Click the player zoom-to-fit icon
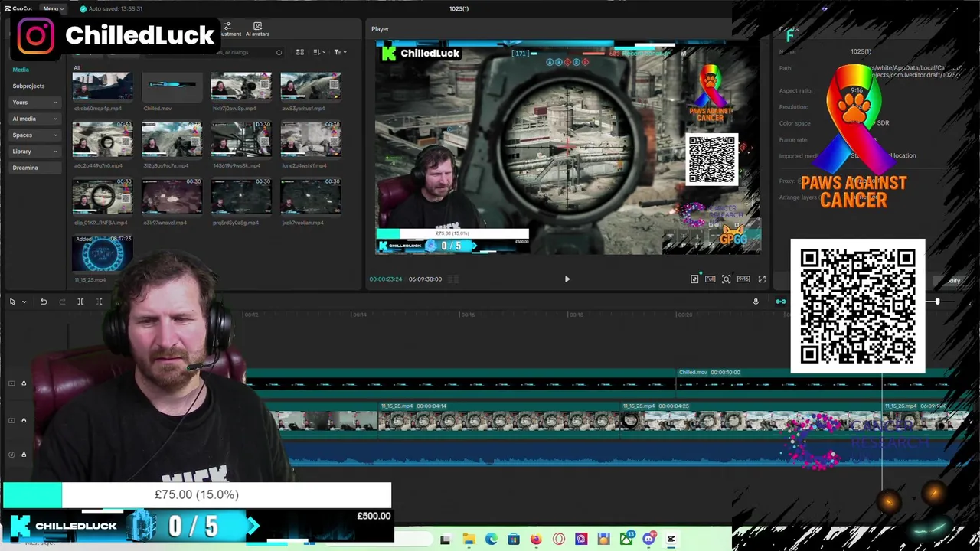Screen dimensions: 980x551 726,279
